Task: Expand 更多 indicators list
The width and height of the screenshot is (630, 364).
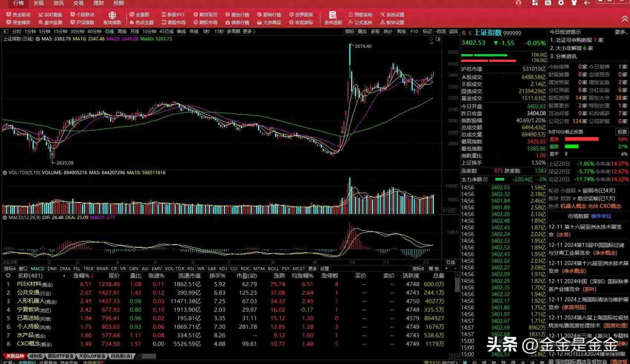Action: pos(312,269)
